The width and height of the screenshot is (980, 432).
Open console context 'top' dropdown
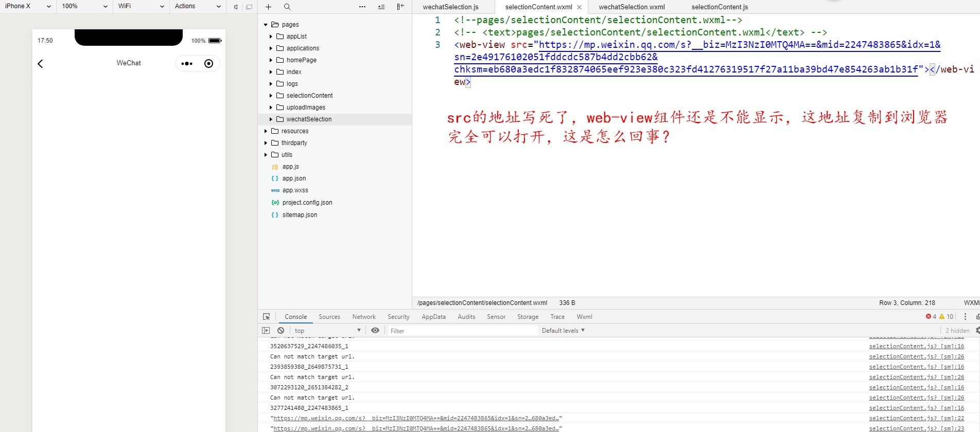click(x=327, y=331)
